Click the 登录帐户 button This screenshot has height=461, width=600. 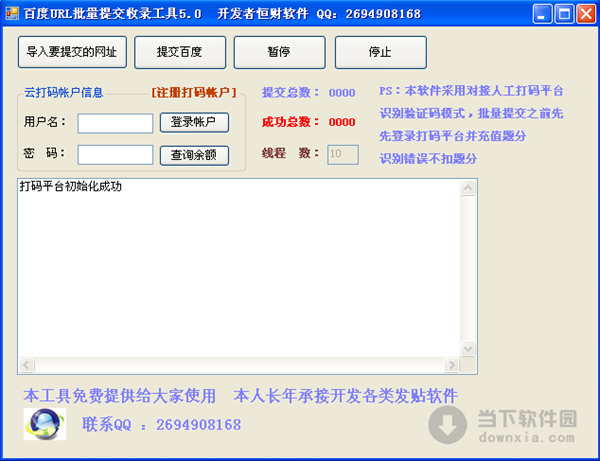(x=194, y=122)
